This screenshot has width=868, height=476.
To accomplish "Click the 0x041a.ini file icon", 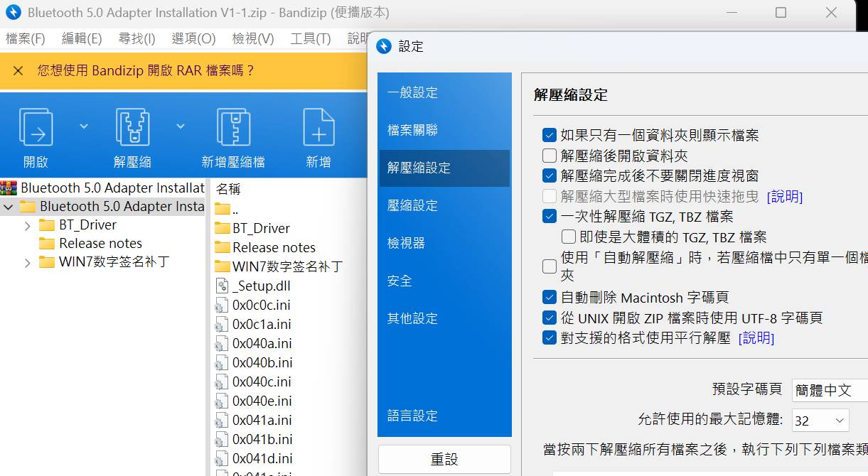I will [222, 420].
